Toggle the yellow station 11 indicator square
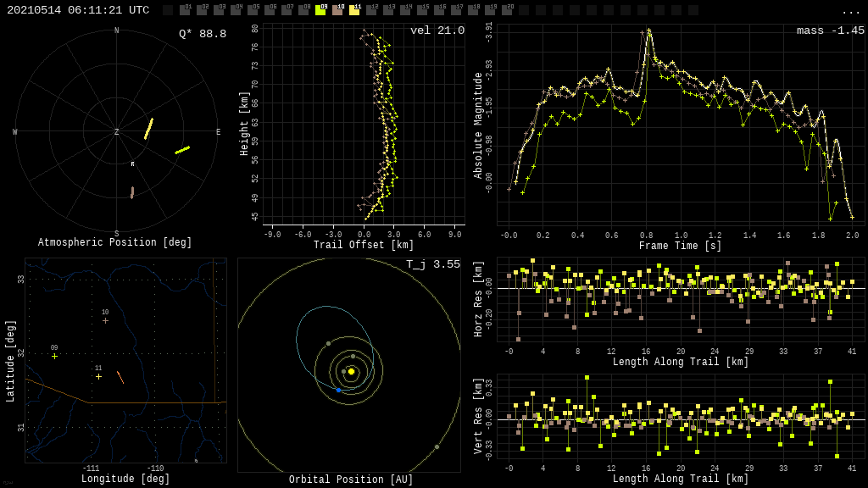 354,10
